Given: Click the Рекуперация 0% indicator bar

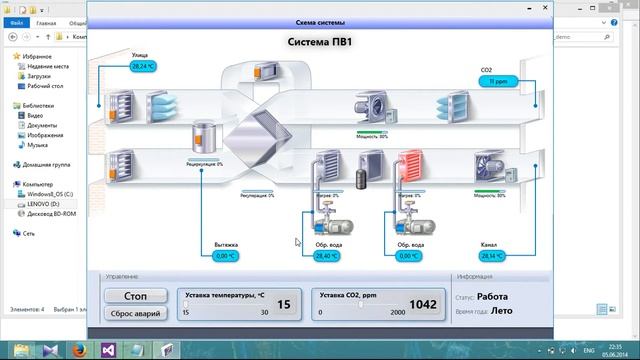Looking at the screenshot, I should click(257, 191).
